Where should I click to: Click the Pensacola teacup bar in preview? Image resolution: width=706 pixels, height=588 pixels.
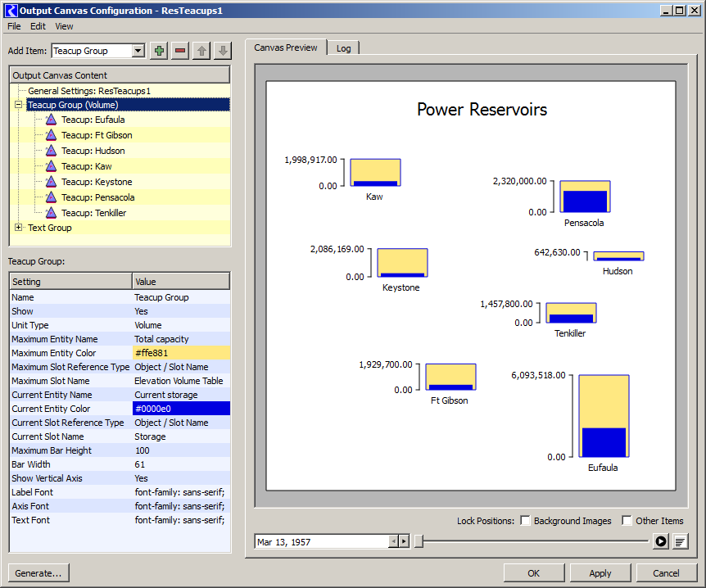point(585,197)
